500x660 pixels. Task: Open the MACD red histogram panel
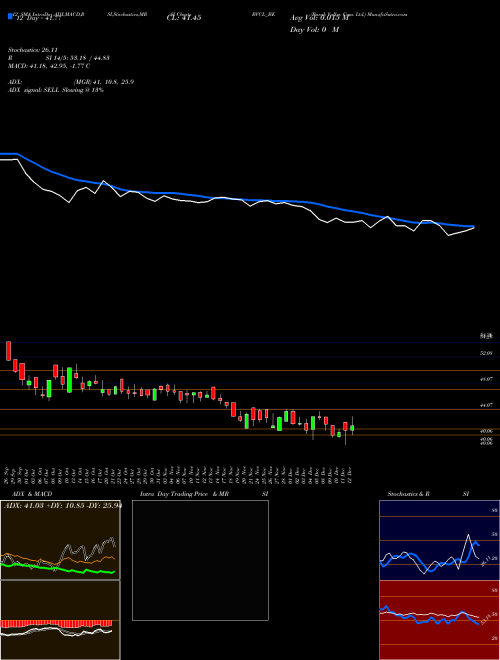click(60, 620)
